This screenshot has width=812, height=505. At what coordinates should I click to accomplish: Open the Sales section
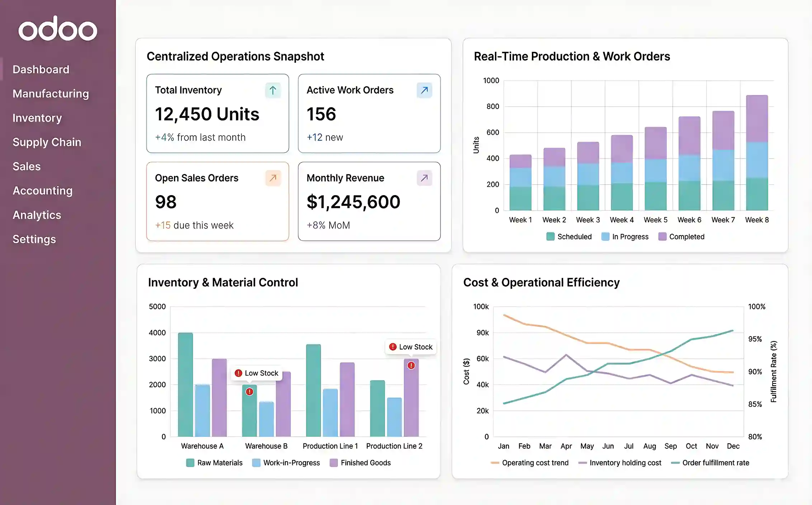point(27,166)
